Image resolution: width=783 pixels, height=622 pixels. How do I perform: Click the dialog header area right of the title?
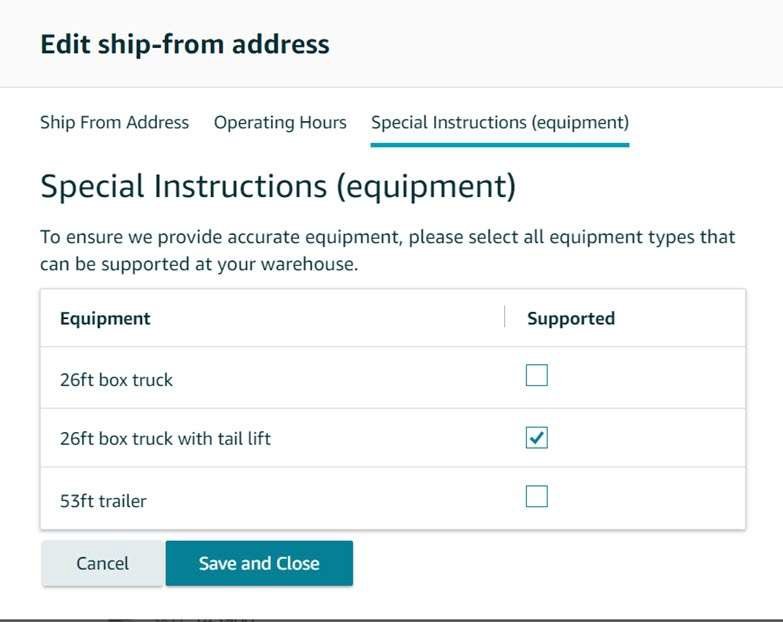point(560,45)
